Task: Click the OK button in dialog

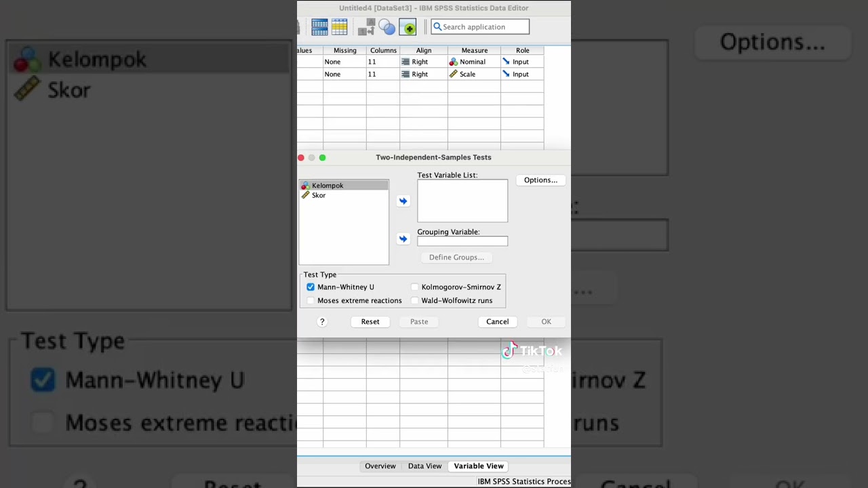Action: (x=547, y=322)
